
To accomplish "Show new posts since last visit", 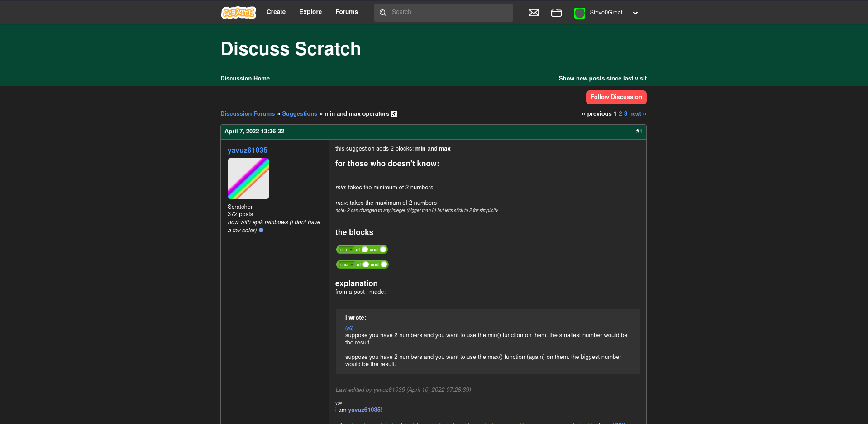I will pyautogui.click(x=602, y=78).
